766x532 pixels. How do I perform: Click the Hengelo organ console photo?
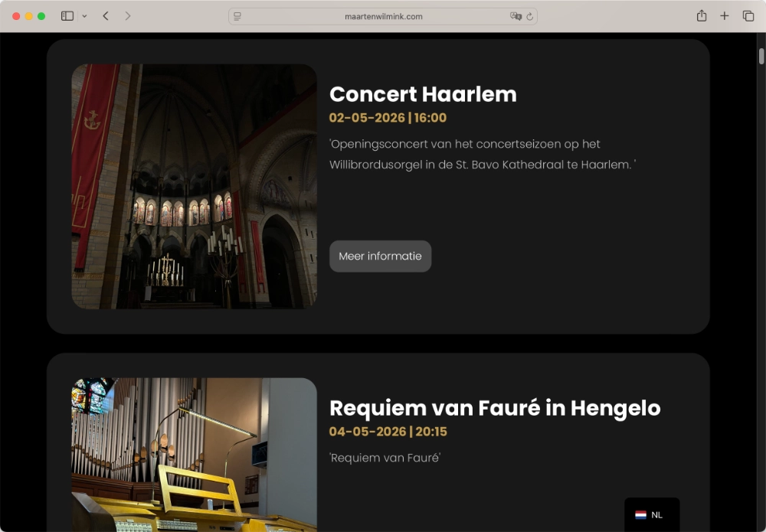click(194, 454)
